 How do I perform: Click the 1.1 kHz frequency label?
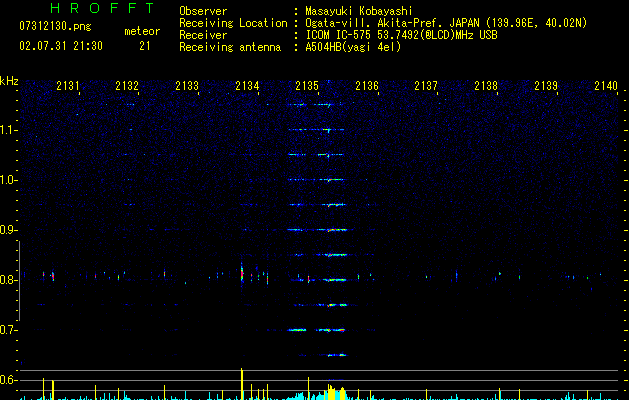[7, 130]
